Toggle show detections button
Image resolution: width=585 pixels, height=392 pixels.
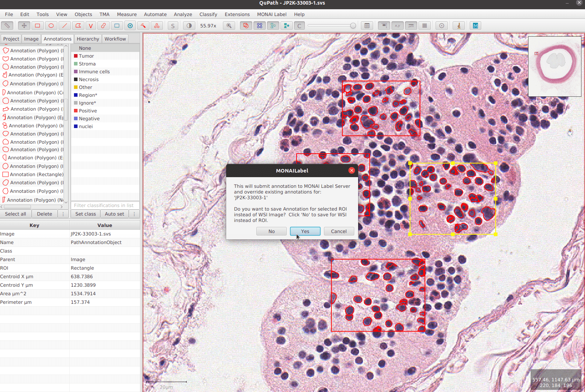click(273, 26)
